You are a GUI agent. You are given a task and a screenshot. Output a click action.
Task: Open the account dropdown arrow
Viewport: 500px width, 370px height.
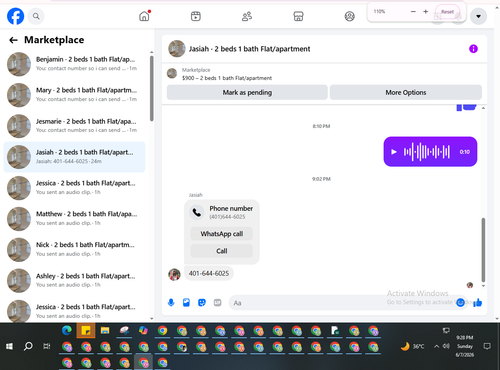478,16
